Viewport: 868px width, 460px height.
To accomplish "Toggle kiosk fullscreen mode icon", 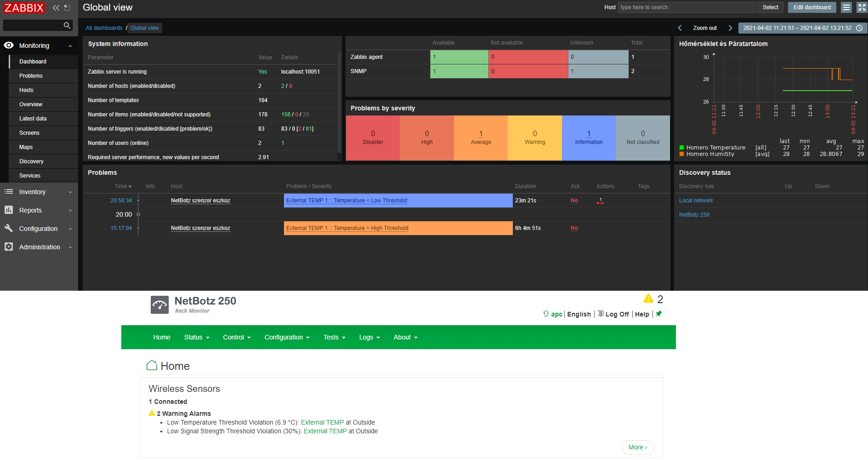I will pos(862,7).
